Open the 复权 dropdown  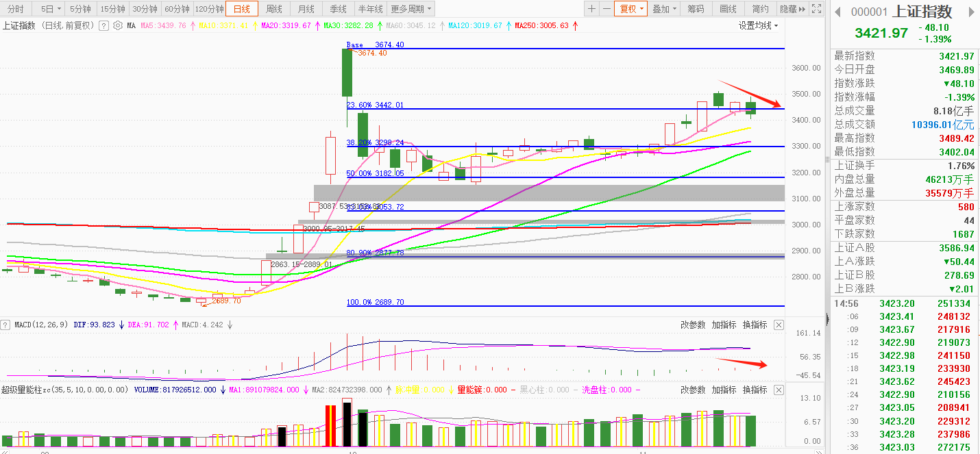(x=630, y=9)
